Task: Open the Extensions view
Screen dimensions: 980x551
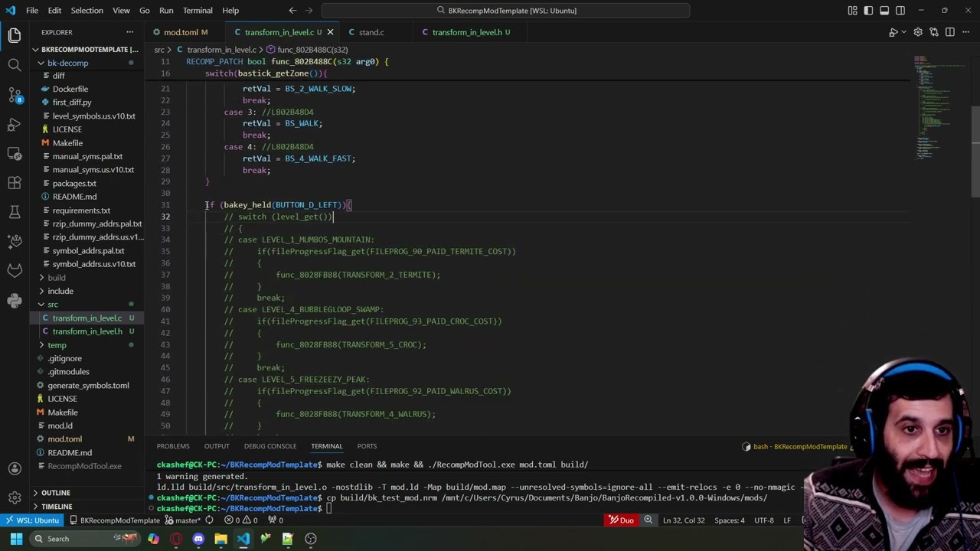Action: [x=15, y=182]
